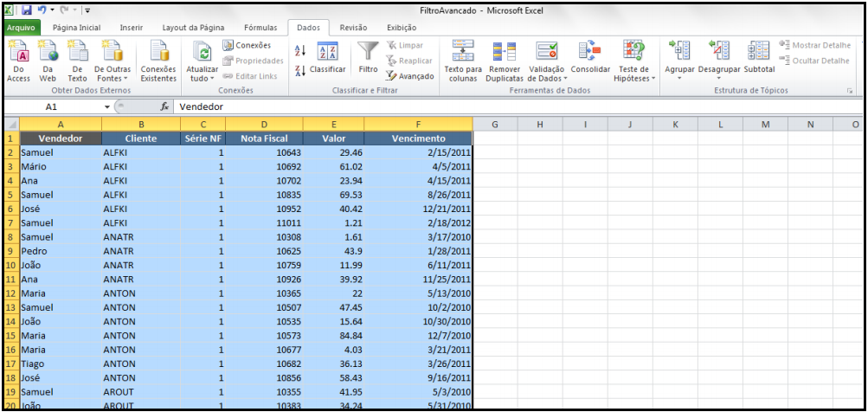868x412 pixels.
Task: Click the Name Box showing A1
Action: 52,106
